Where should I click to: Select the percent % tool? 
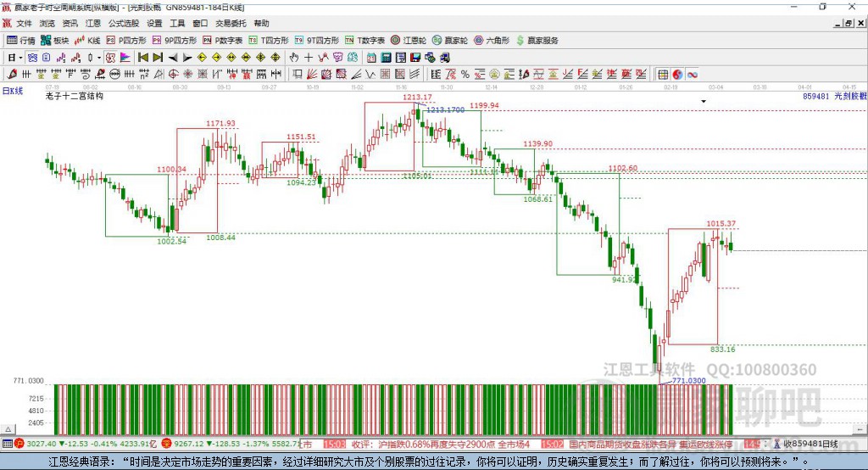click(x=465, y=75)
